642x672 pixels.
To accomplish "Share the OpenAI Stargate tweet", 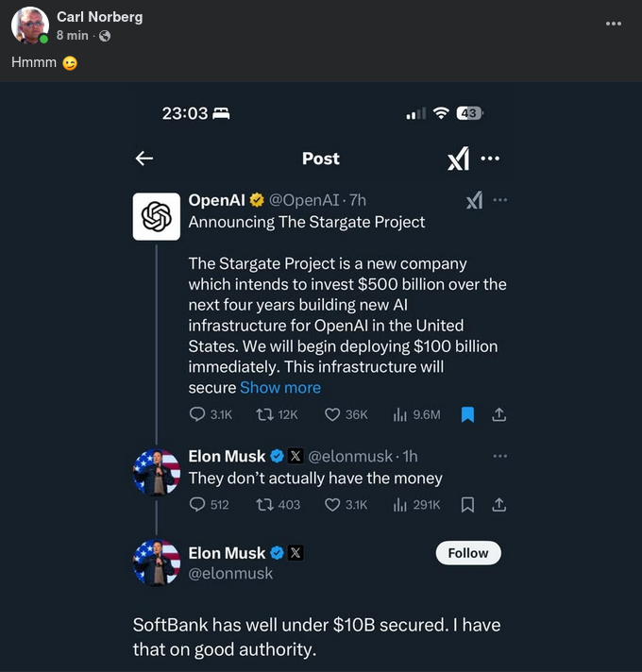I will [499, 414].
